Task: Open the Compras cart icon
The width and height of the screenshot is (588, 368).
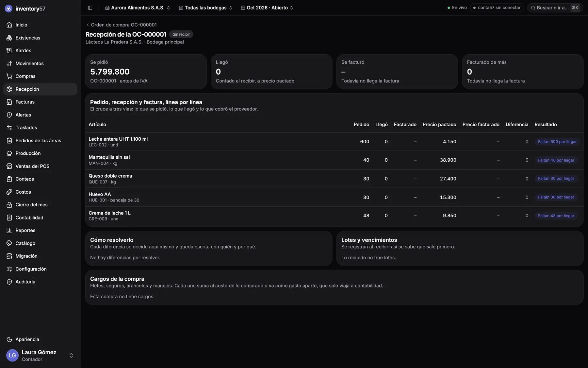Action: click(x=9, y=76)
